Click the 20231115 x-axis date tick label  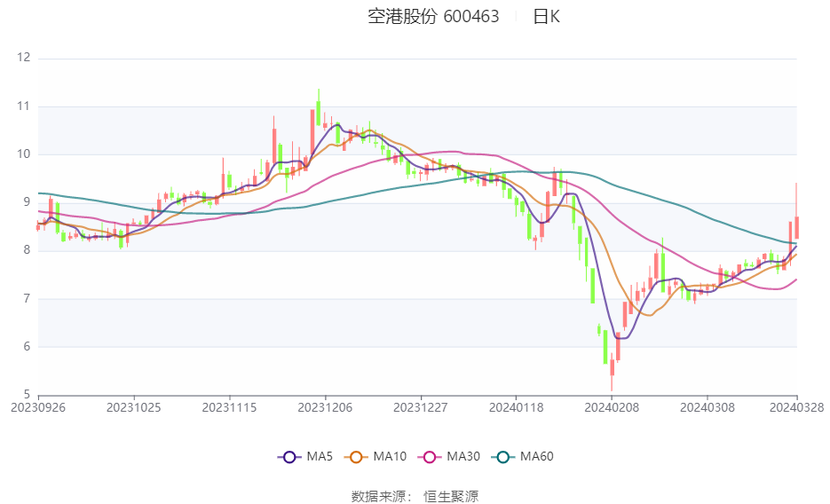(229, 407)
